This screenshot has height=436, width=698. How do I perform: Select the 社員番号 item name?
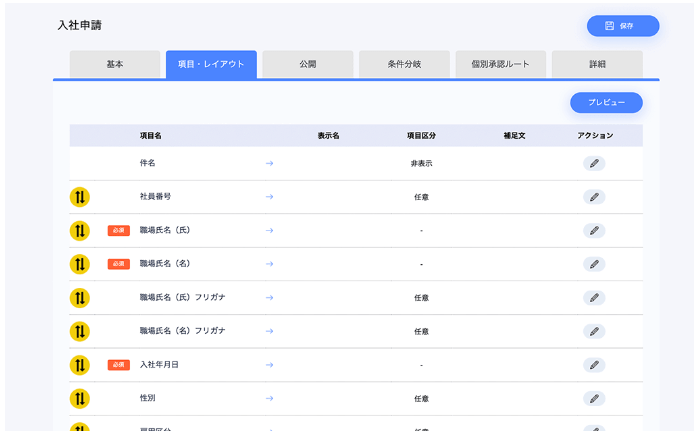coord(155,196)
